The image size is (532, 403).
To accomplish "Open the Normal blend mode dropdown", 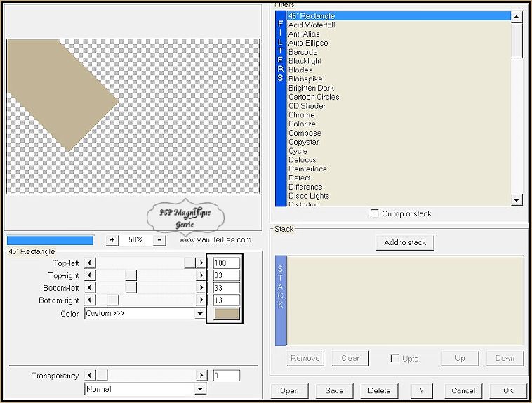I will point(200,389).
